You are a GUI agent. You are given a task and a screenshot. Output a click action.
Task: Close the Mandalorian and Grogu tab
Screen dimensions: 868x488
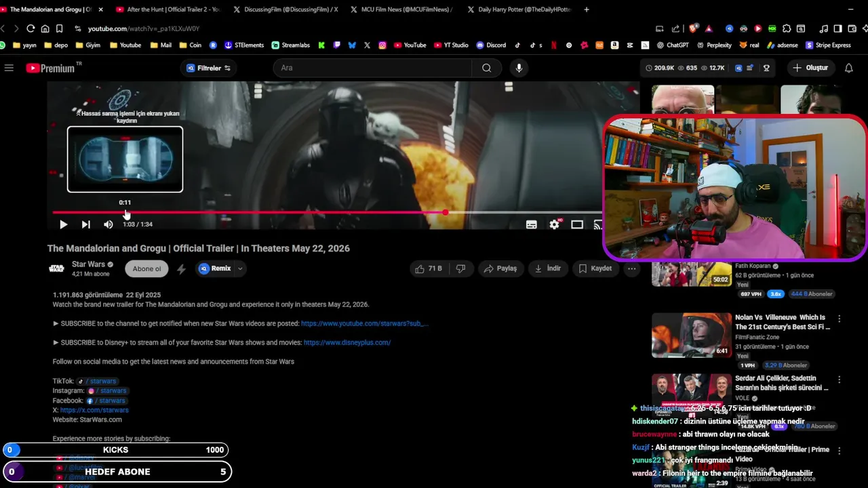pos(101,9)
